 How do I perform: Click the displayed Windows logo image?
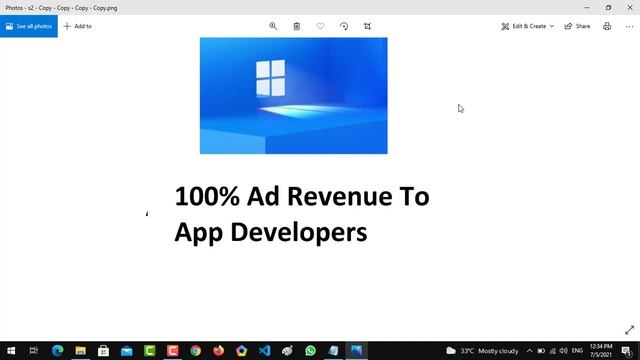click(293, 96)
